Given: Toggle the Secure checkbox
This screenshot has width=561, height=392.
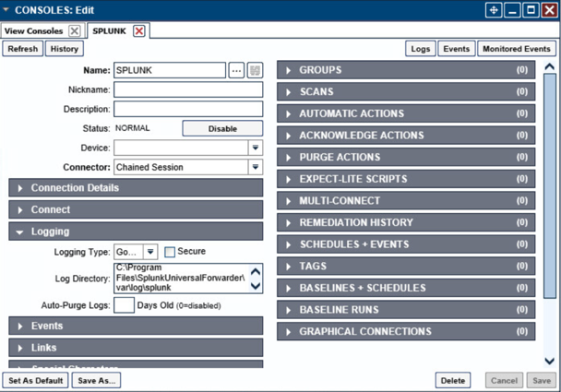Looking at the screenshot, I should 169,252.
